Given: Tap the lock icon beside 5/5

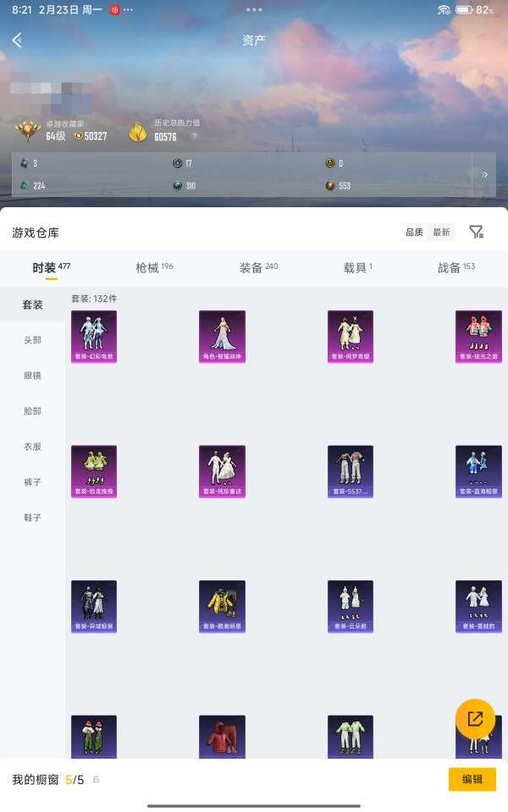Looking at the screenshot, I should pos(96,779).
